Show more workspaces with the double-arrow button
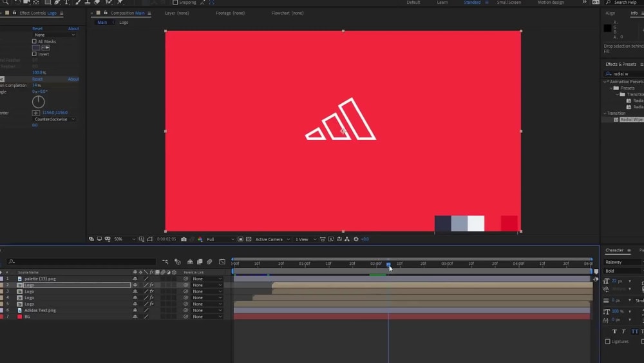The height and width of the screenshot is (363, 644). coord(585,2)
